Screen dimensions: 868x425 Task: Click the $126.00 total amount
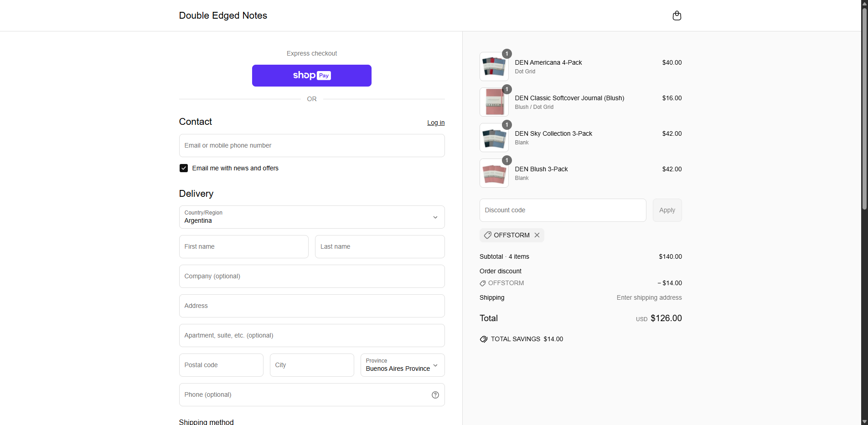pyautogui.click(x=666, y=318)
